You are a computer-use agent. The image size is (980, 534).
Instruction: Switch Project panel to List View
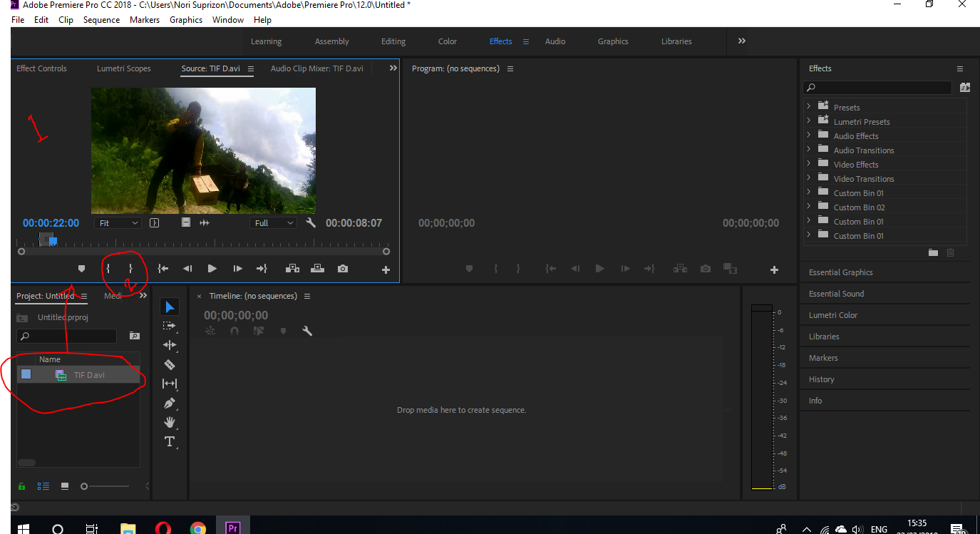pos(43,486)
